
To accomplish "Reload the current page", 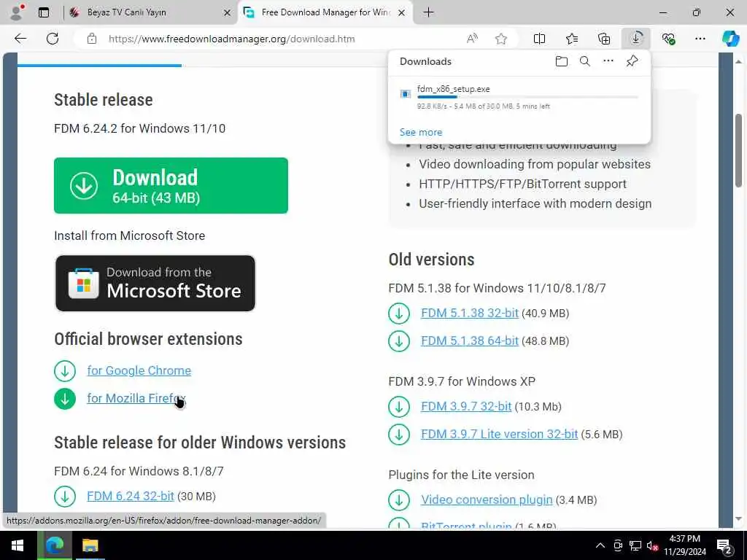I will point(53,39).
